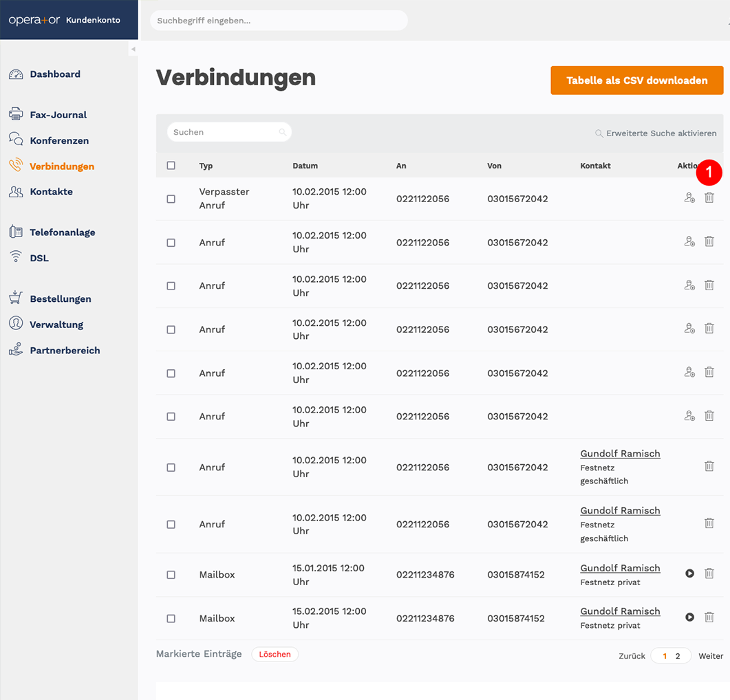Check the first Festnetz geschäftlich row checkbox
The image size is (730, 700).
171,468
